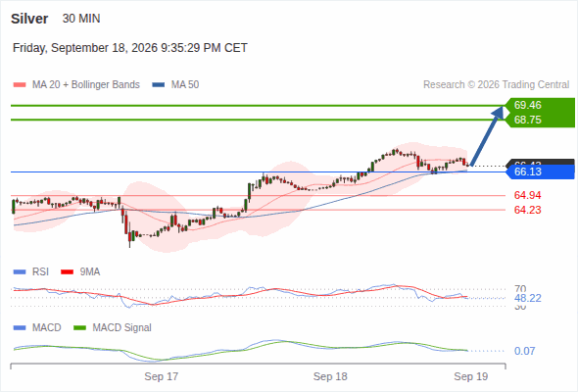Click the MA 20 + Bollinger Bands legend swatch
The height and width of the screenshot is (392, 578).
pos(20,85)
